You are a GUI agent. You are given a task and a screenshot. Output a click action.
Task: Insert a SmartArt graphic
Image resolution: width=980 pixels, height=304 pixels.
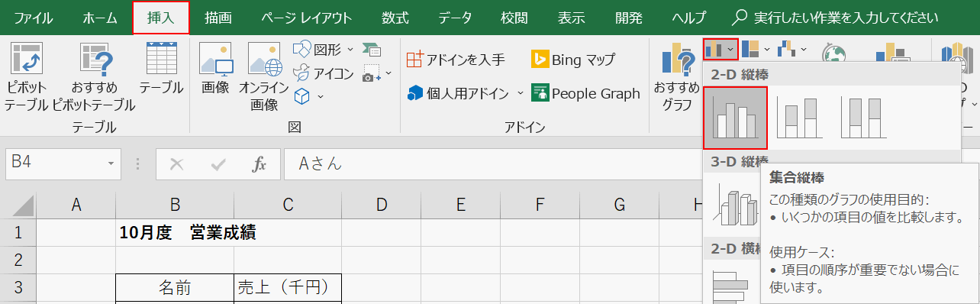pyautogui.click(x=372, y=50)
